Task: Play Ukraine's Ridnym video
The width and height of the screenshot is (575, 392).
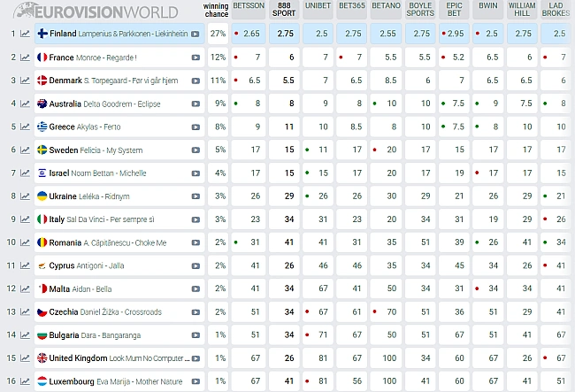Action: click(195, 196)
